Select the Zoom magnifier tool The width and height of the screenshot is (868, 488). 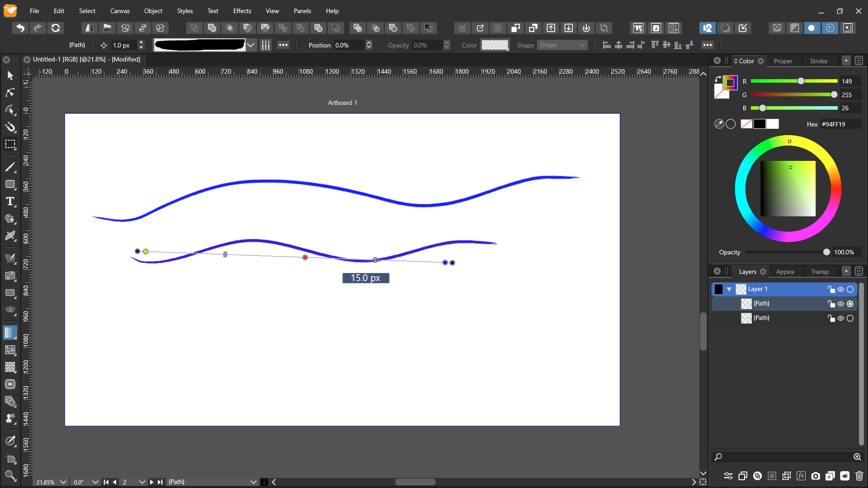coord(10,475)
